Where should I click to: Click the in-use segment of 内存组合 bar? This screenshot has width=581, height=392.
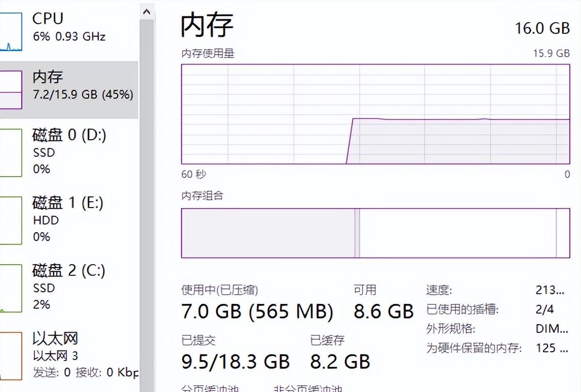click(268, 233)
